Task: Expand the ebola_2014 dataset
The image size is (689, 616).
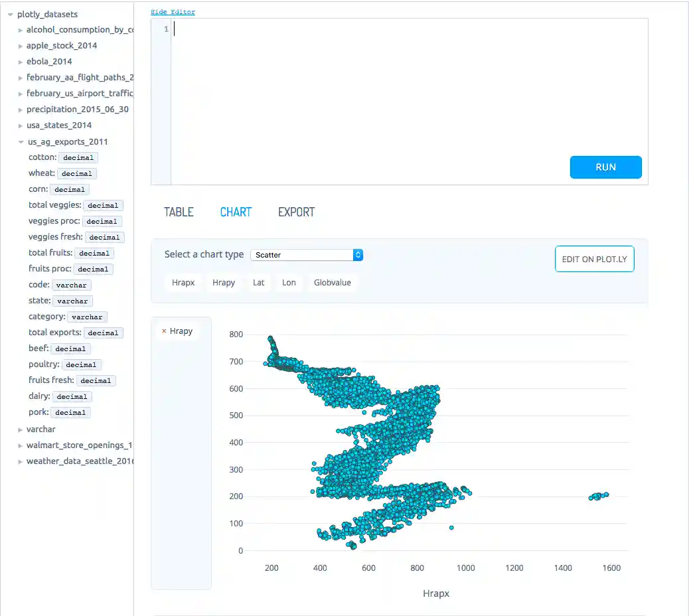Action: coord(20,62)
